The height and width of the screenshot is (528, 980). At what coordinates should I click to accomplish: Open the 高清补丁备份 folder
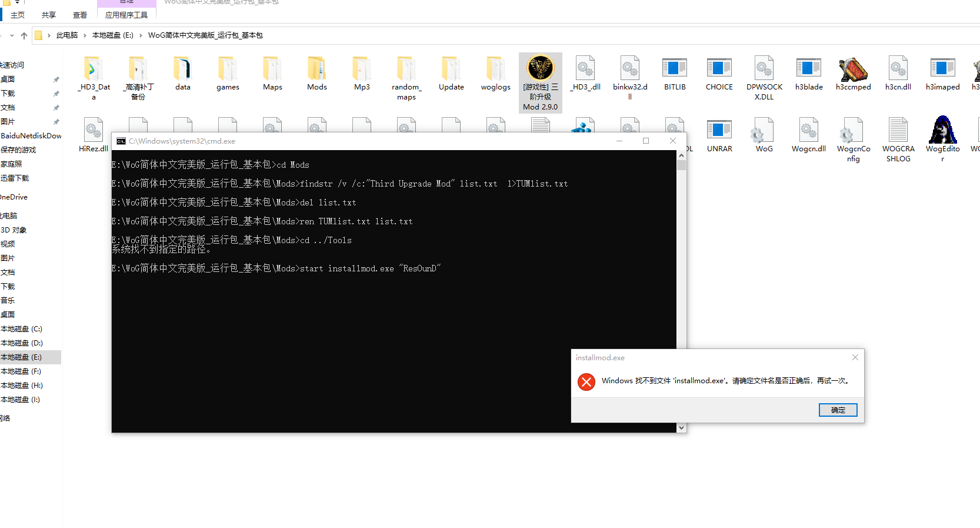tap(138, 78)
